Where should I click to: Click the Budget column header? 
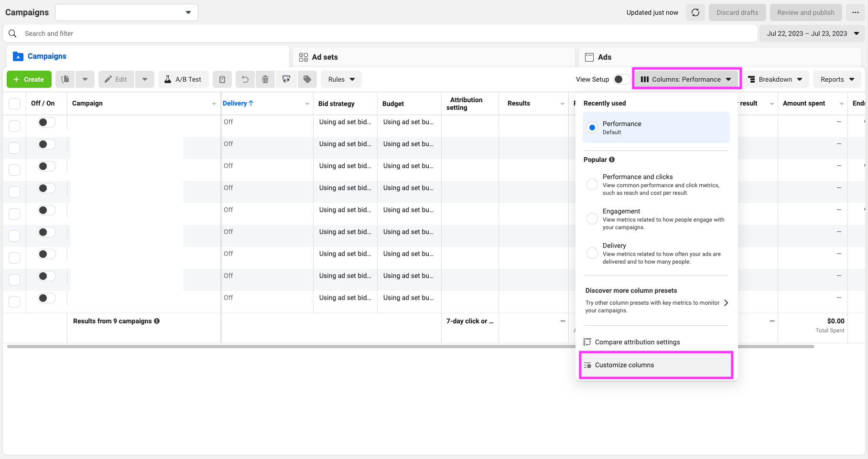pos(393,104)
